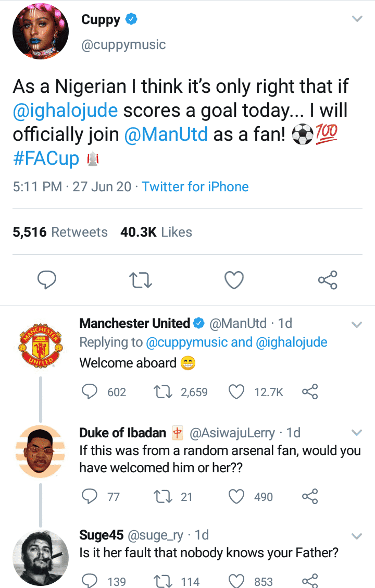Image resolution: width=375 pixels, height=588 pixels.
Task: Share Cuppy's main tweet
Action: [x=328, y=280]
